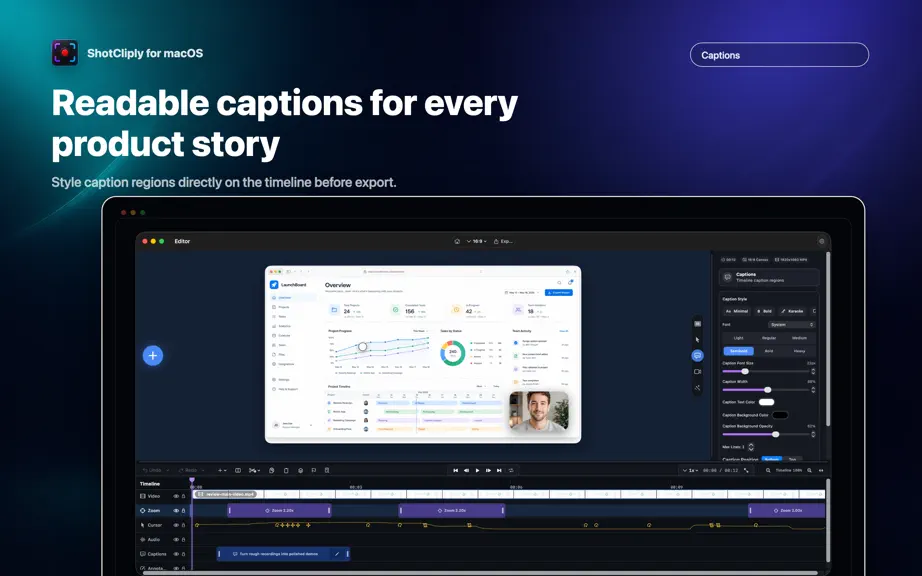Select the cursor tool in the side toolbar
The width and height of the screenshot is (922, 576).
(697, 340)
